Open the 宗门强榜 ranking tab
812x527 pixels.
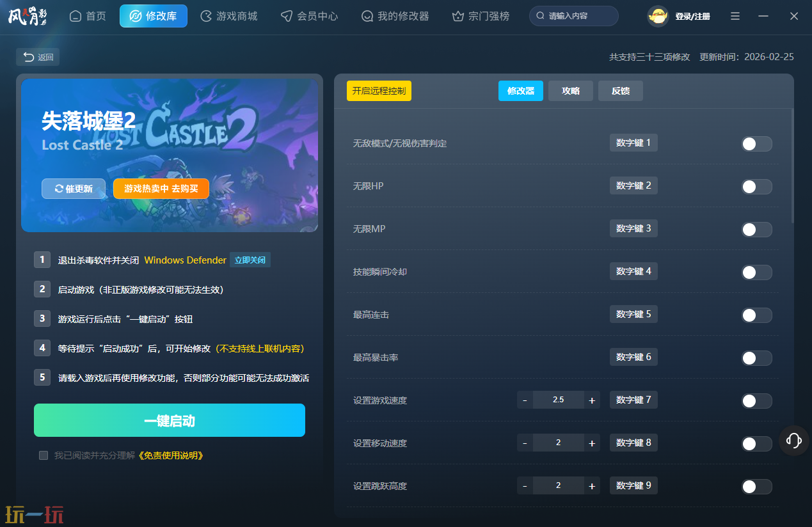pyautogui.click(x=481, y=16)
